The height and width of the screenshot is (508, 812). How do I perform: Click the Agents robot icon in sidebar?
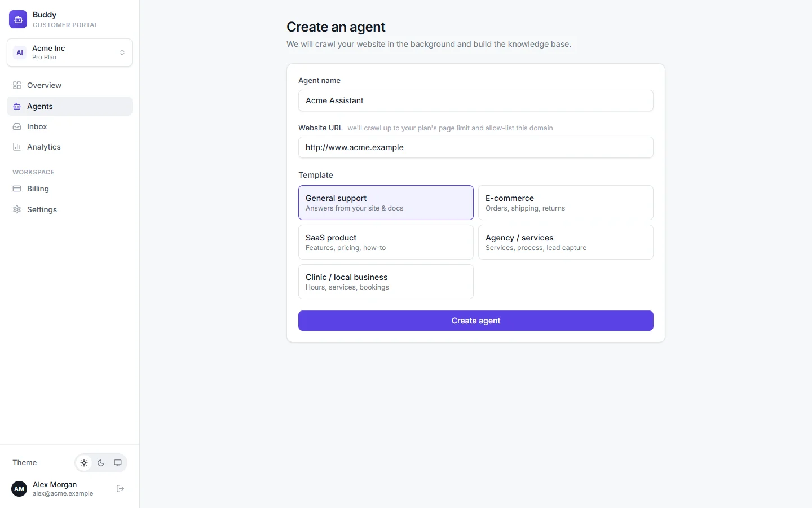(x=17, y=106)
